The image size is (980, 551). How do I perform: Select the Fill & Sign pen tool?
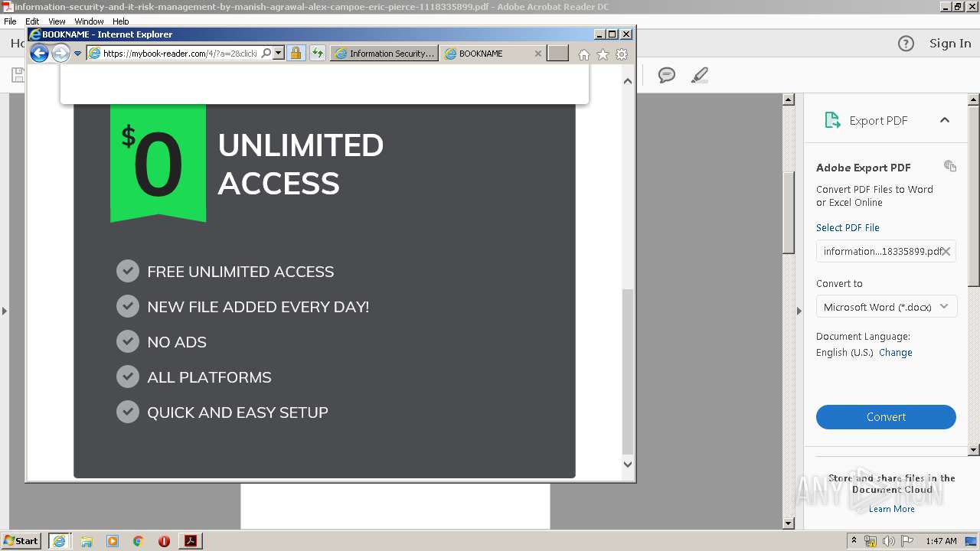tap(699, 75)
